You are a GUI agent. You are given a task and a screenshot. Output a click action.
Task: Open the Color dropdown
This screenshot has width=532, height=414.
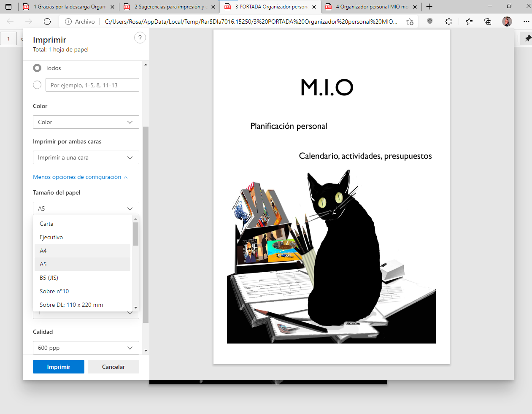[x=86, y=122]
